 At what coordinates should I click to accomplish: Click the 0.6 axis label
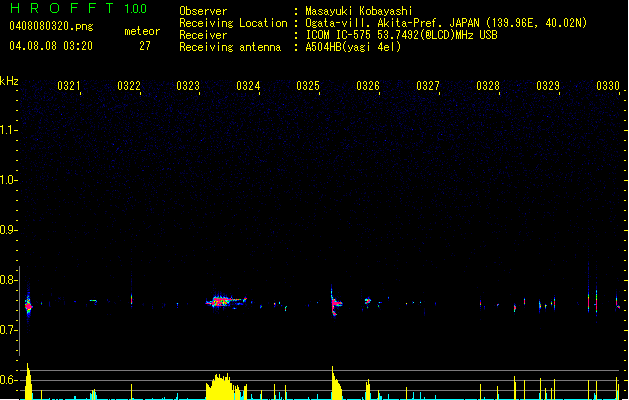point(8,380)
